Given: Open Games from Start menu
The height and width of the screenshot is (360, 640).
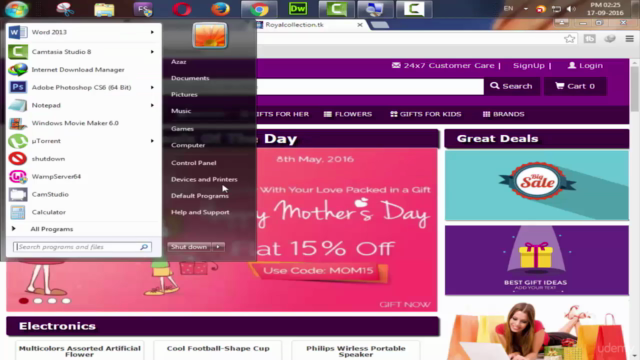Looking at the screenshot, I should coord(182,129).
